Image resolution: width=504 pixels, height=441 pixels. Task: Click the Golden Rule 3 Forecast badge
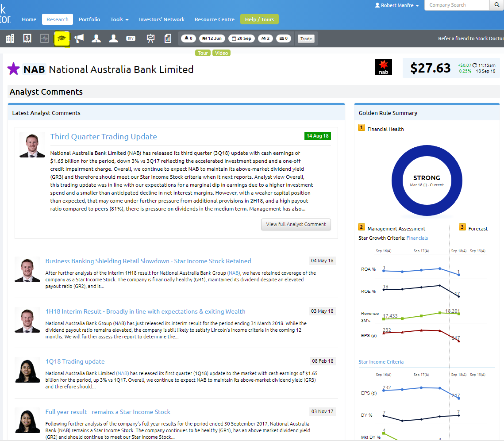pos(462,227)
